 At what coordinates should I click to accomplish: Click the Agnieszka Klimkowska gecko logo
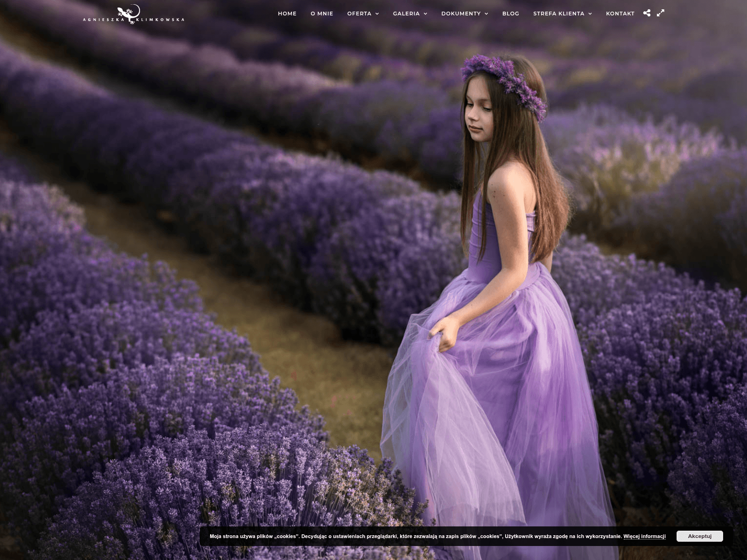coord(134,14)
